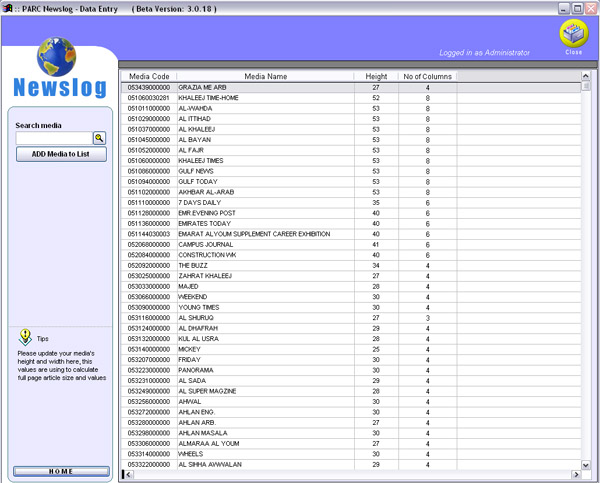Select the GULF TODAY media name
Image resolution: width=600 pixels, height=483 pixels.
pos(198,182)
